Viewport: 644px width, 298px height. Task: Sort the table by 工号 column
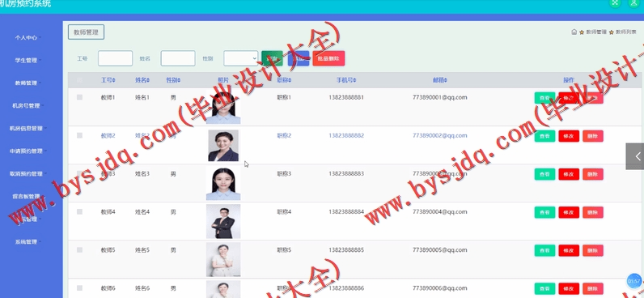pyautogui.click(x=108, y=79)
